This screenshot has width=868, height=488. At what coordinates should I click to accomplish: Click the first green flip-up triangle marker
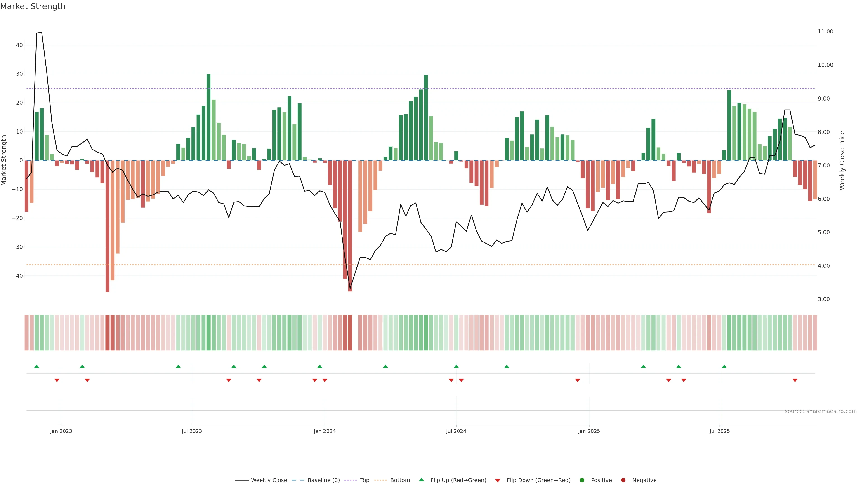[37, 366]
